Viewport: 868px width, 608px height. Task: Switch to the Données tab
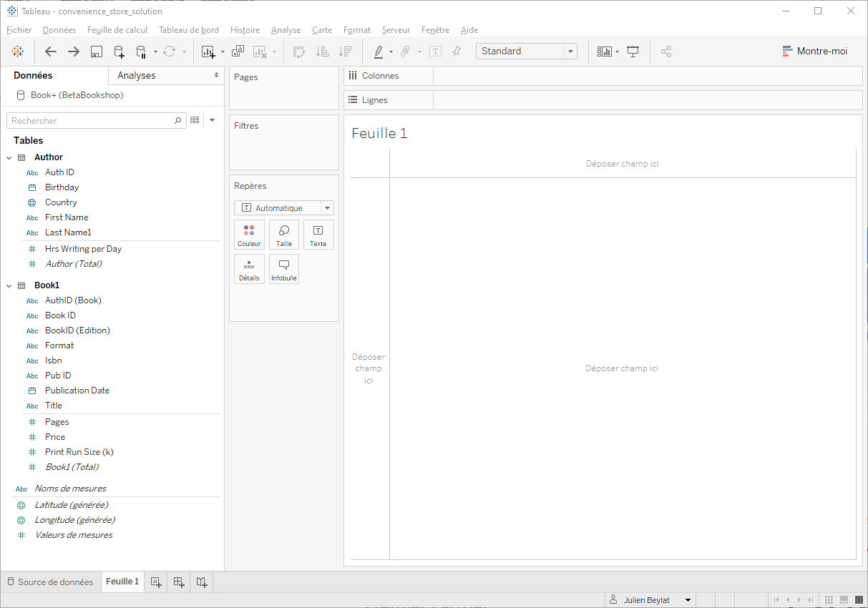pyautogui.click(x=33, y=75)
